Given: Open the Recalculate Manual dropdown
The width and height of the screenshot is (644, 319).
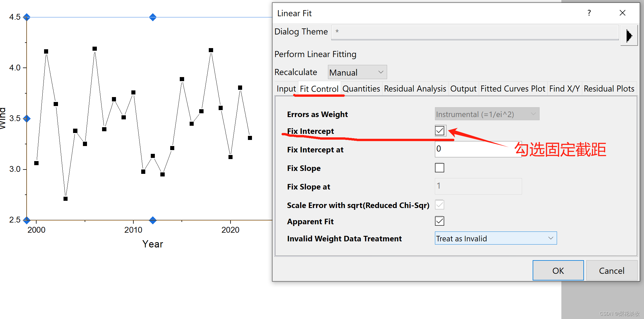Looking at the screenshot, I should pos(357,72).
